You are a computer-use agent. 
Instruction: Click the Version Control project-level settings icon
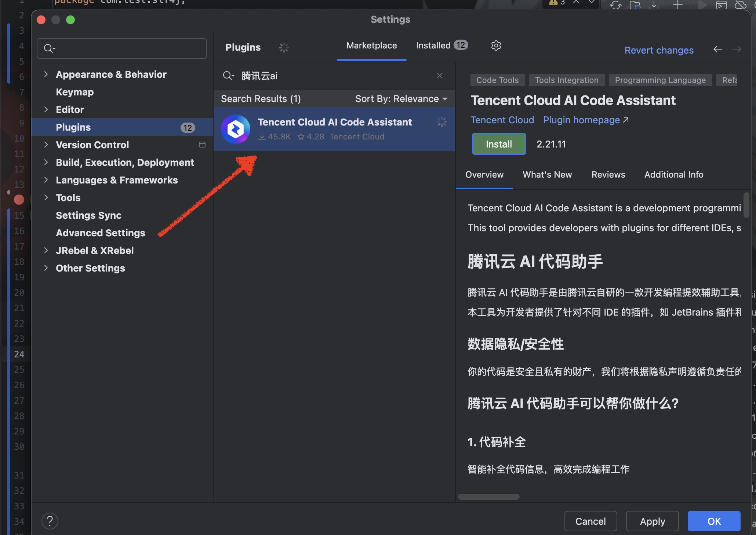point(202,145)
